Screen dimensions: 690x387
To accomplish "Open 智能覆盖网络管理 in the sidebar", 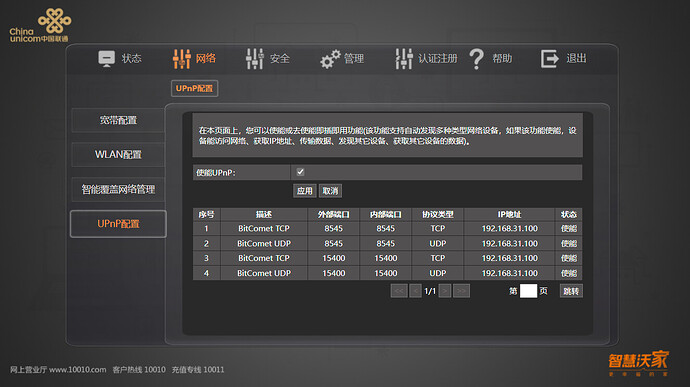I will (x=118, y=189).
